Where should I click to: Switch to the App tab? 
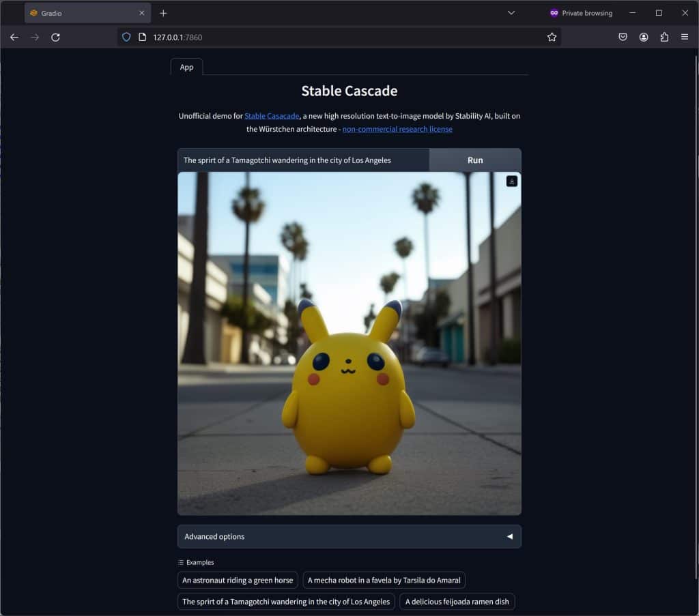click(x=187, y=68)
